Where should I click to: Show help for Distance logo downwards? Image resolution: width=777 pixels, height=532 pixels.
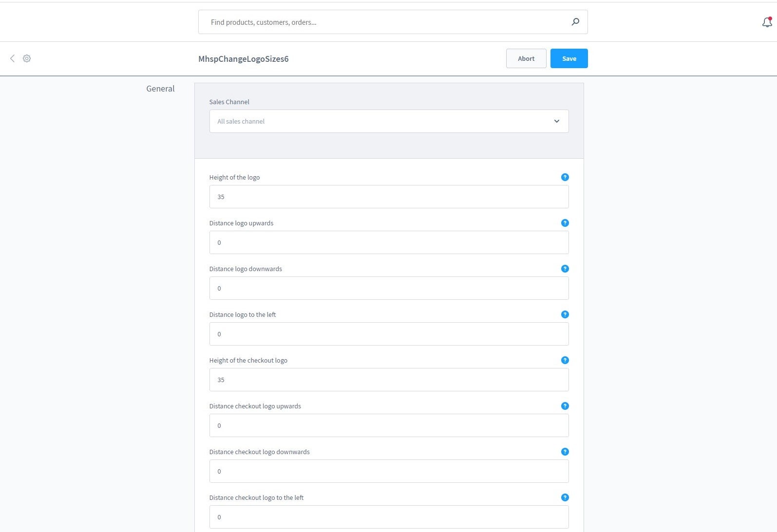(x=565, y=269)
